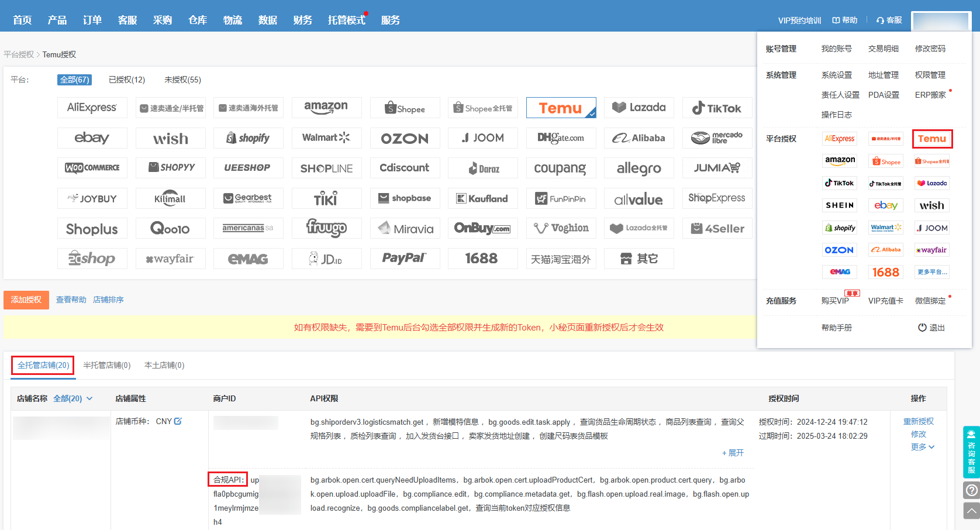Screen dimensions: 980x530
Task: Open the 财务 top menu
Action: coord(303,20)
